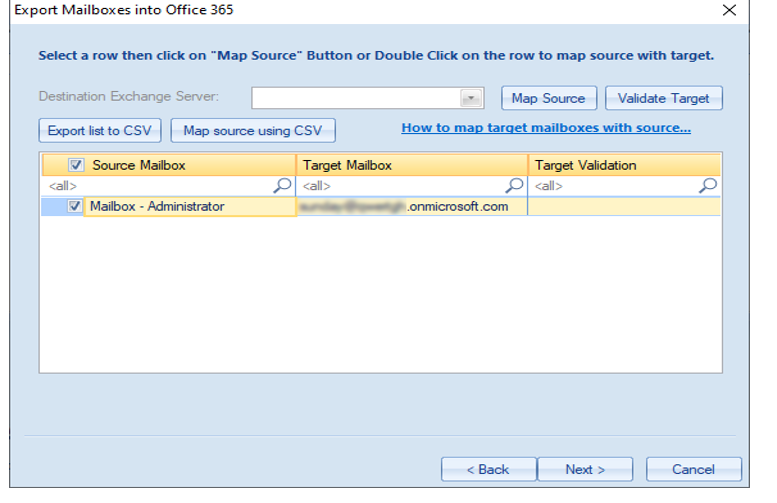Open the How to map target mailboxes link
This screenshot has width=777, height=503.
pos(546,128)
